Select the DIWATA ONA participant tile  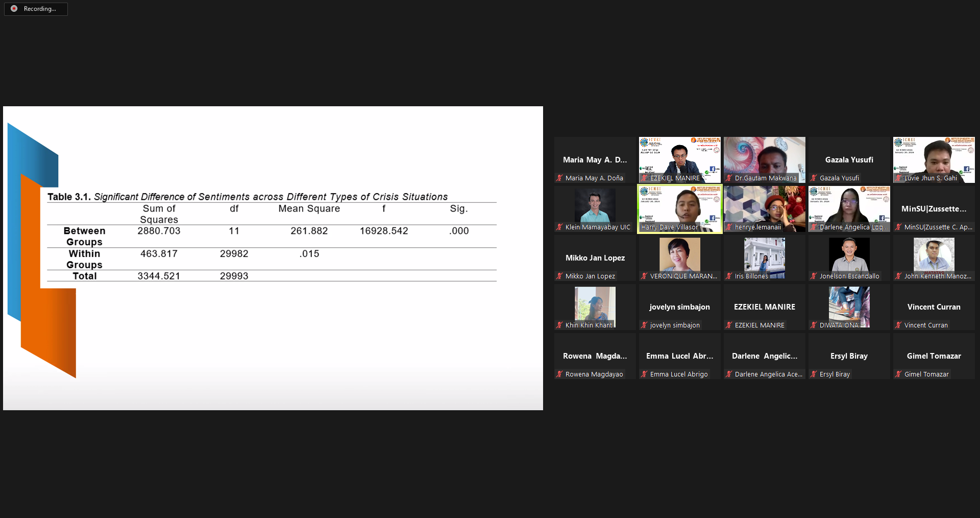pos(849,307)
